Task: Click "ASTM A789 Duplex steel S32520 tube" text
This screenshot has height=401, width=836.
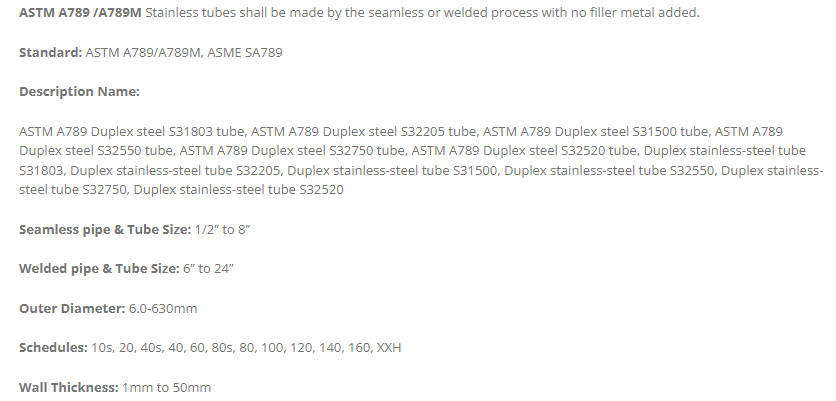Action: tap(524, 151)
